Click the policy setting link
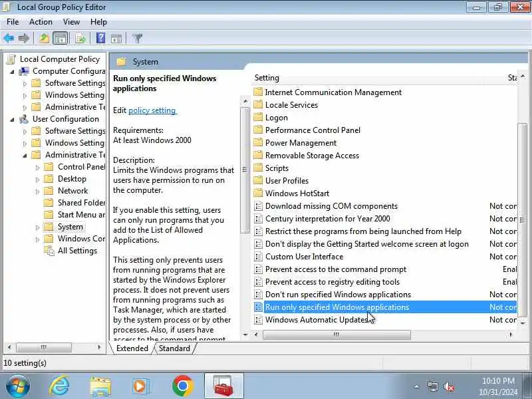Screen dimensions: 532x399 pos(152,110)
